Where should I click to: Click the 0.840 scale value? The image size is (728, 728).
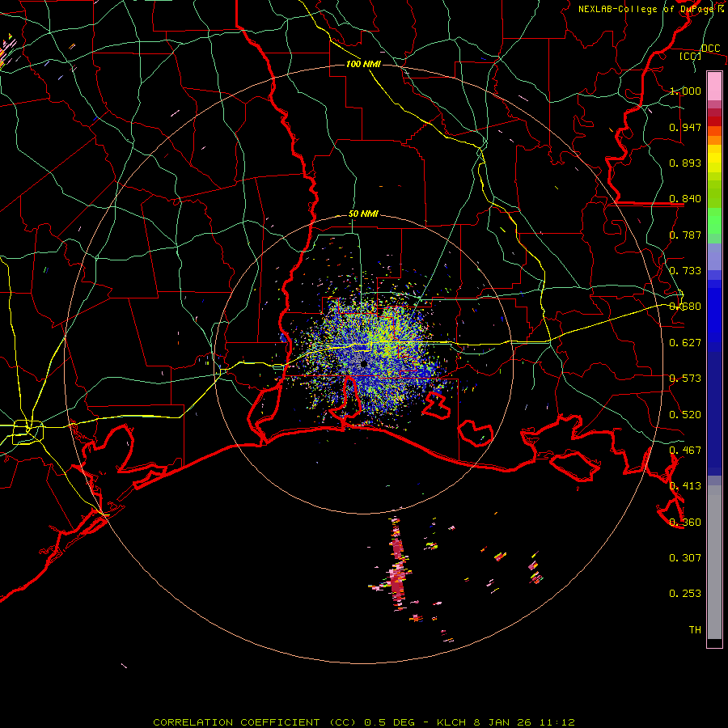(x=685, y=199)
